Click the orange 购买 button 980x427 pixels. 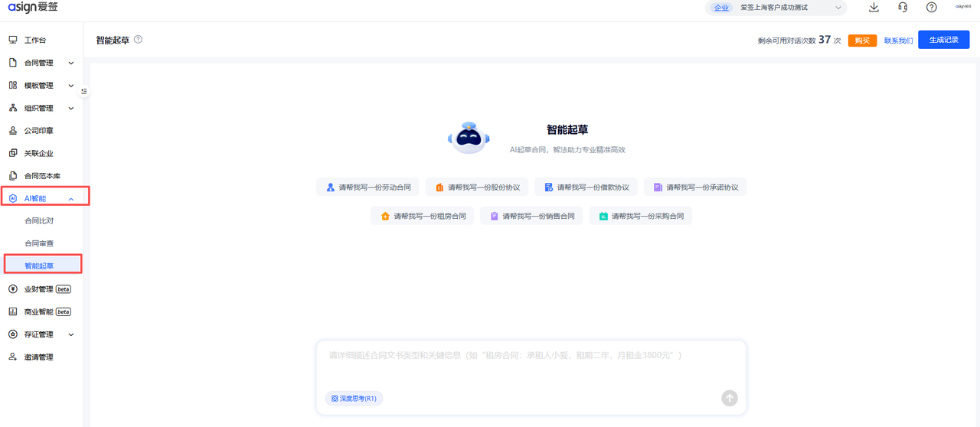[862, 41]
